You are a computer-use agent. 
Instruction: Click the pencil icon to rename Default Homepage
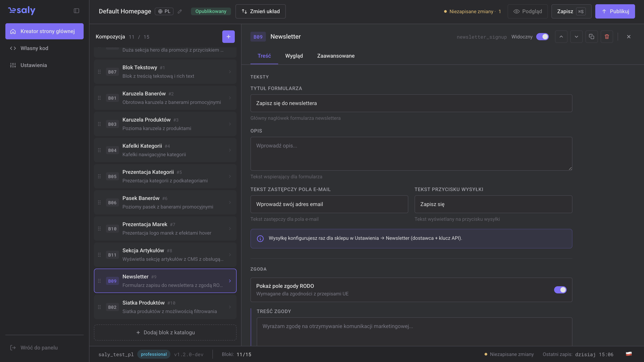pos(180,11)
